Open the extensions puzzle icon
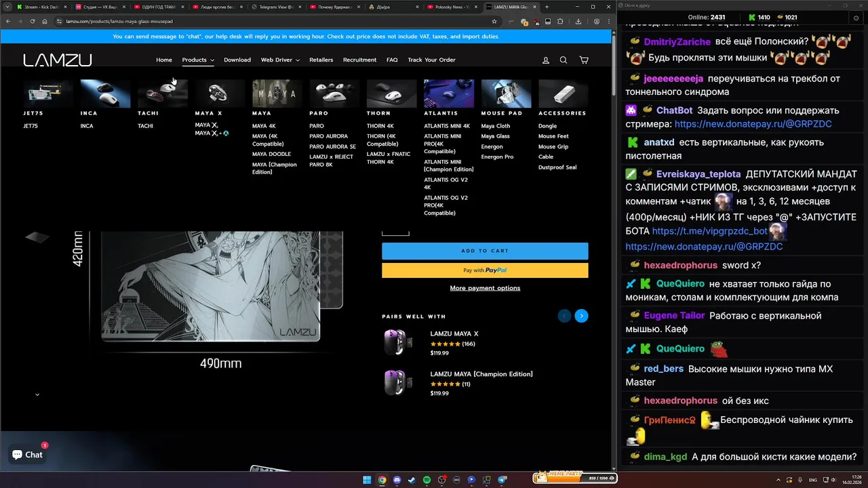This screenshot has width=868, height=488. [x=560, y=21]
